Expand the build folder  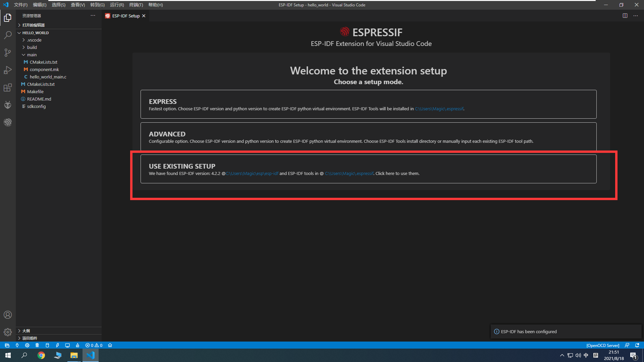click(x=32, y=47)
